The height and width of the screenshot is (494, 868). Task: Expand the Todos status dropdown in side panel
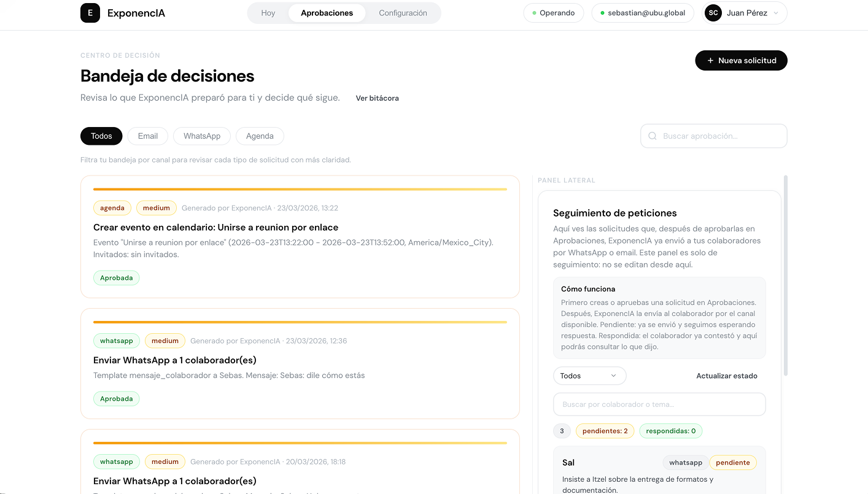(589, 376)
